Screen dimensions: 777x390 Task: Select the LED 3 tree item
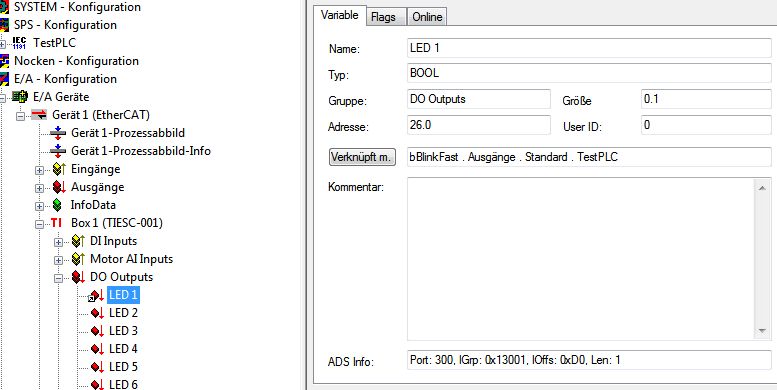[123, 331]
